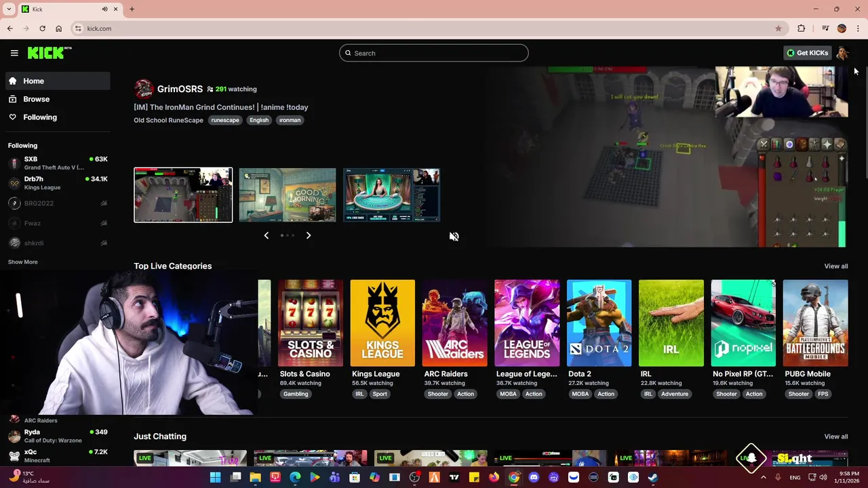This screenshot has height=488, width=868.
Task: Open shkrdi offline channel
Action: (x=58, y=243)
